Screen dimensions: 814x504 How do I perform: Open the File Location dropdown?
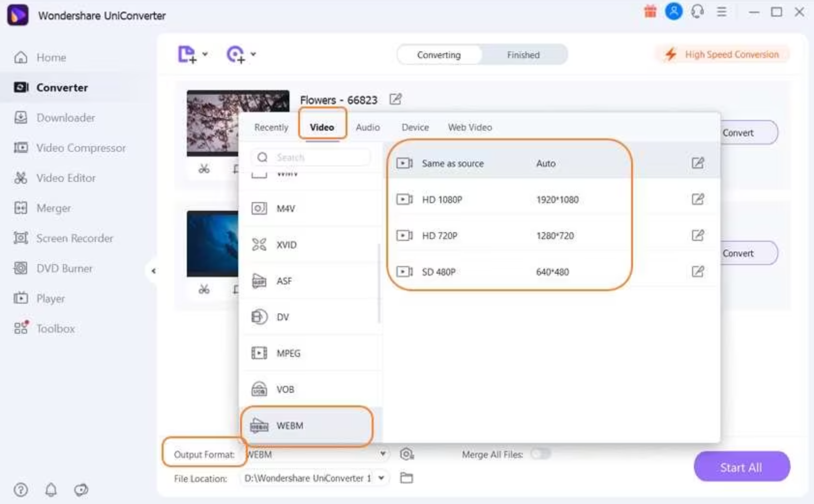click(x=315, y=478)
